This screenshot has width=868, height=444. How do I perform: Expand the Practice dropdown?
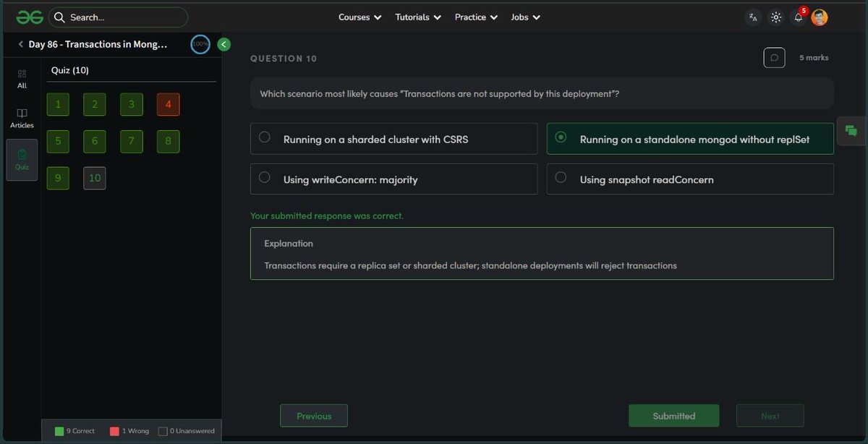pos(476,17)
